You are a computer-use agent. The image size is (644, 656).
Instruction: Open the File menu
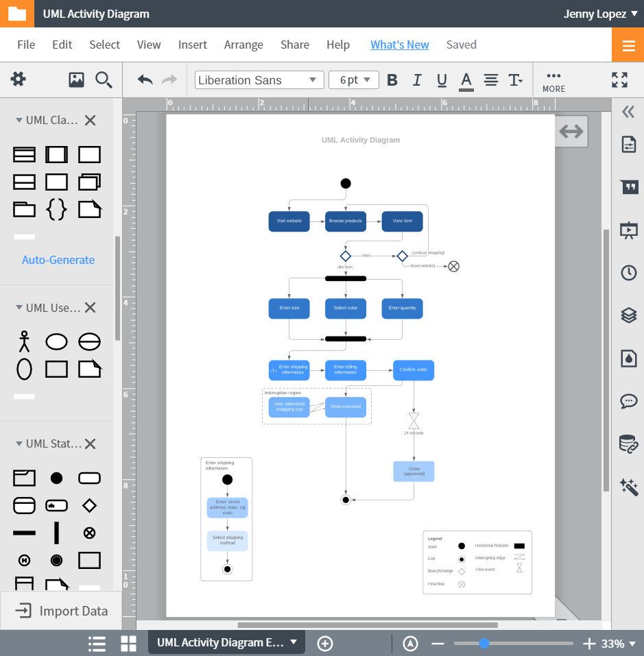pyautogui.click(x=26, y=45)
